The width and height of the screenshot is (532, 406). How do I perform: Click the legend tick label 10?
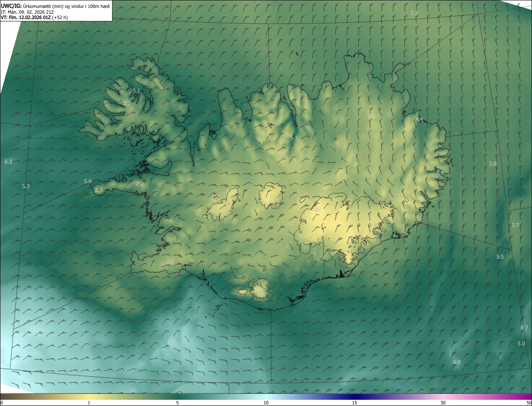[x=266, y=403]
